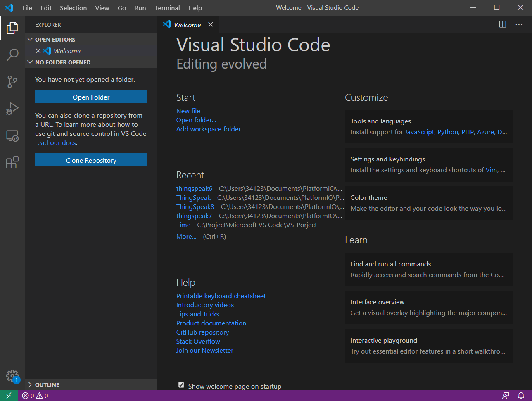The image size is (532, 401).
Task: Click Add workspace folder... link
Action: [211, 129]
